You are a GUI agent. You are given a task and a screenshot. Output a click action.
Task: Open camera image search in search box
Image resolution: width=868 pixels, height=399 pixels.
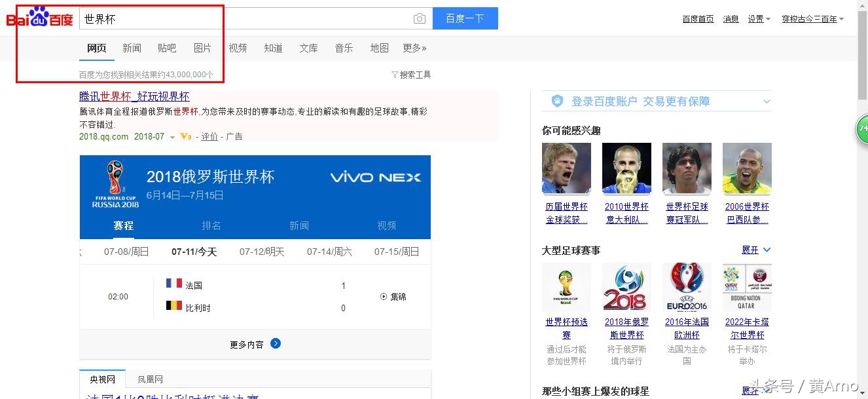(420, 19)
